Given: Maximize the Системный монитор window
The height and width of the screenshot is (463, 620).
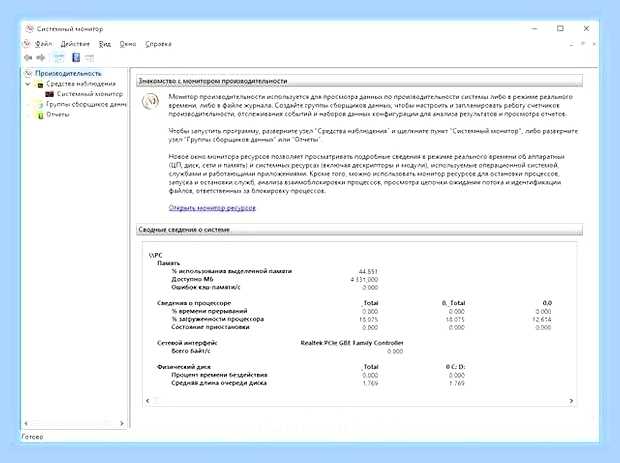Looking at the screenshot, I should [x=560, y=28].
